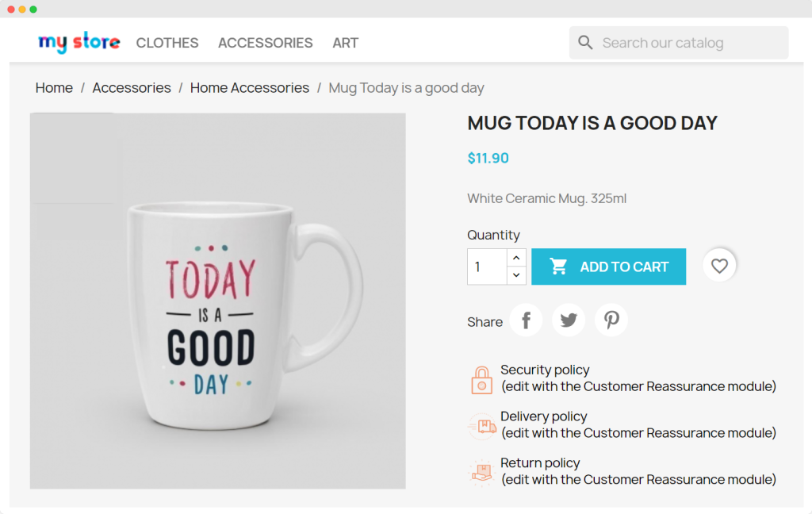This screenshot has height=514, width=812.
Task: Click the search magnifier icon
Action: (585, 43)
